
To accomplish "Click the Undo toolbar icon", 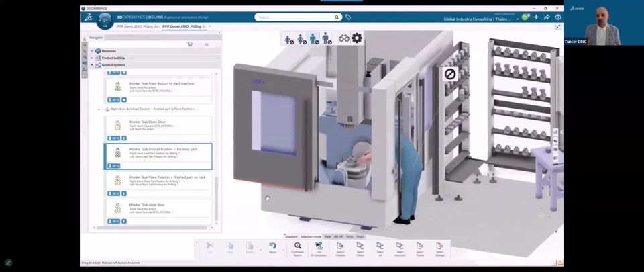I will [272, 248].
